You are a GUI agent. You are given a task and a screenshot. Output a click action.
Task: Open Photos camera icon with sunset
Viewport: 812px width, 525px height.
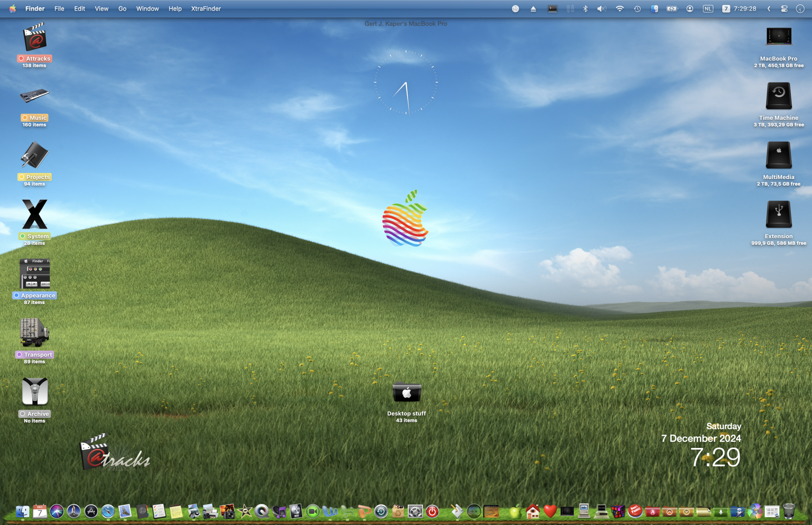pyautogui.click(x=227, y=511)
